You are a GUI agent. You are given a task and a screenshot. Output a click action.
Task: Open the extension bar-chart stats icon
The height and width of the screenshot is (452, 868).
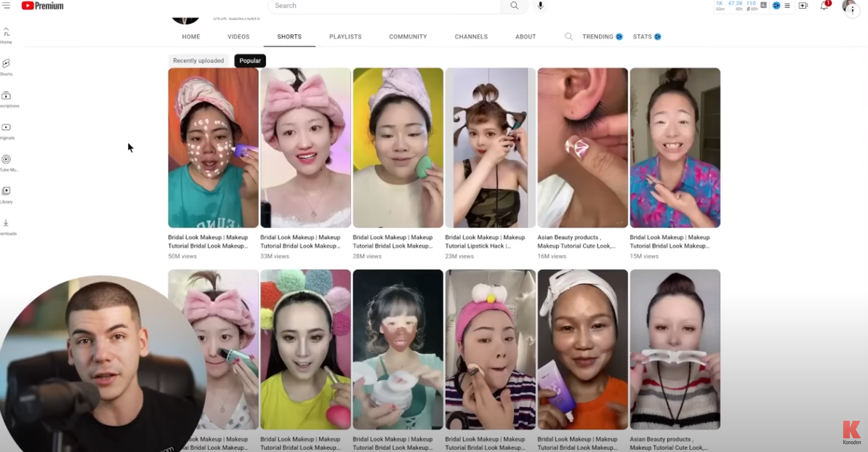tap(763, 6)
